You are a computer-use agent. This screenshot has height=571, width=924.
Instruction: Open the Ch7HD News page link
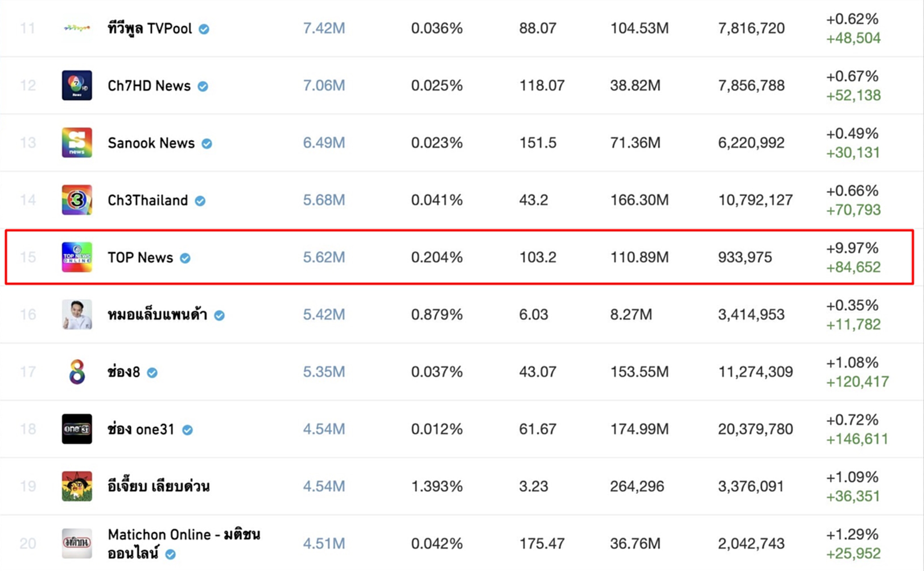pos(149,85)
